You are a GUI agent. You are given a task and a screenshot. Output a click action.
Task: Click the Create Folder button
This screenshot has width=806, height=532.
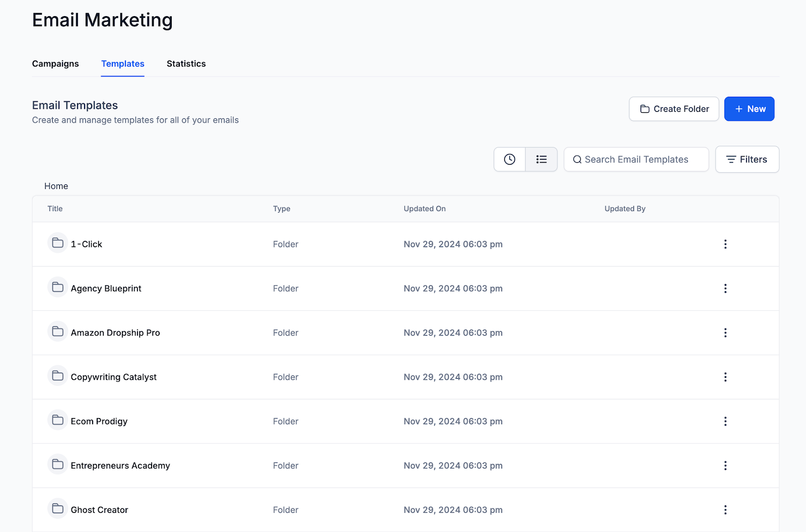pos(674,108)
